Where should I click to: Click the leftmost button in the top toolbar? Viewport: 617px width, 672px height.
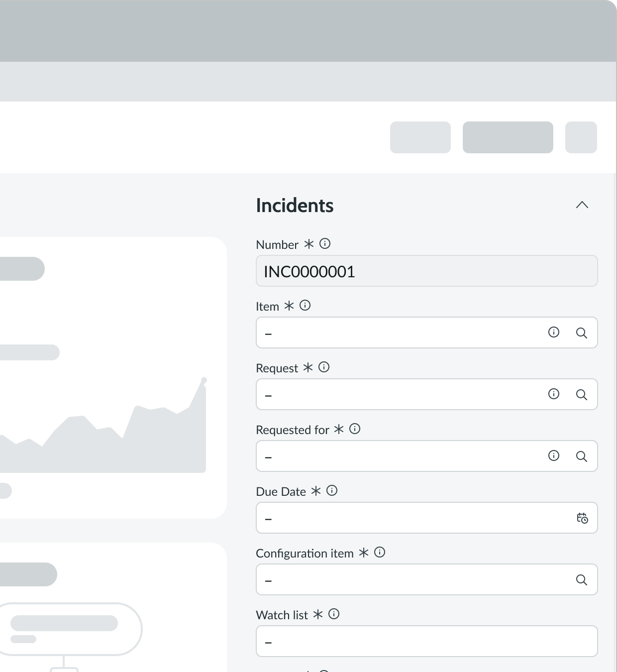(420, 137)
